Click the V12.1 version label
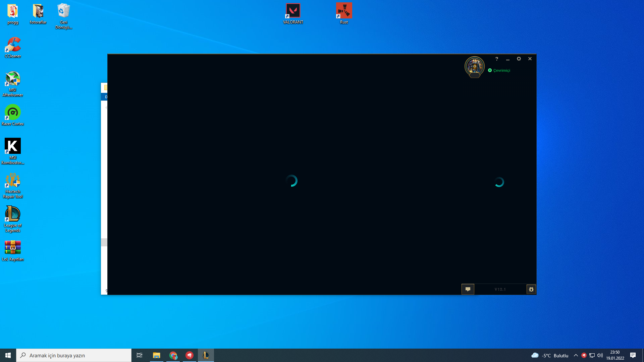The image size is (644, 362). pos(500,289)
